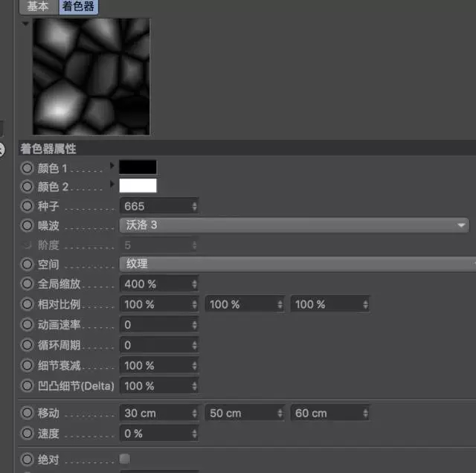Viewport: 476px width, 473px height.
Task: Open the 颜色 2 white color swatch
Action: [x=138, y=185]
